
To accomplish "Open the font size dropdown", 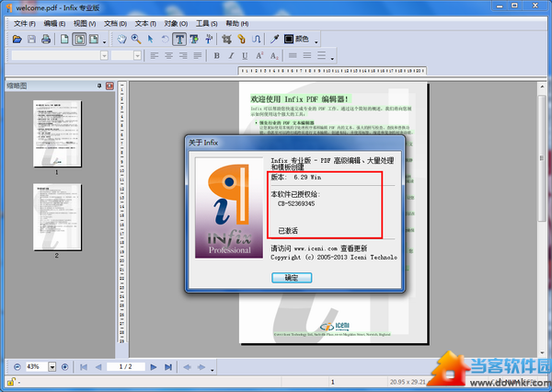I will coord(138,55).
